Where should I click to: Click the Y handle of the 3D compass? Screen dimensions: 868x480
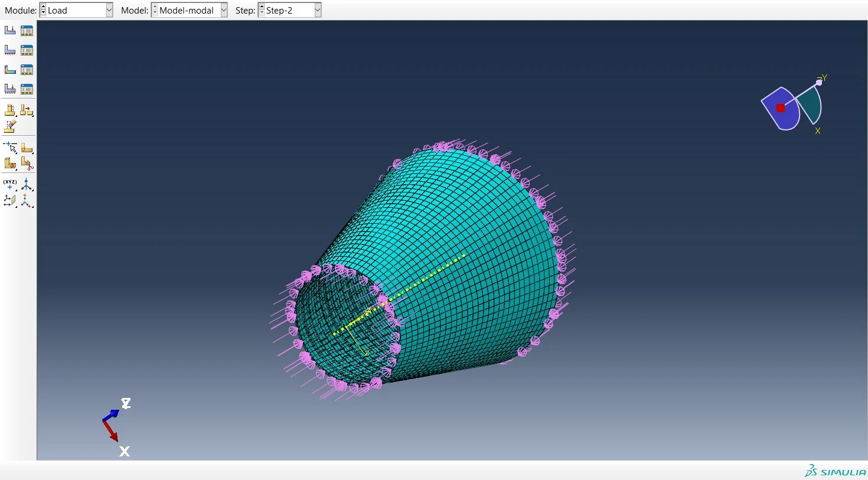point(819,82)
